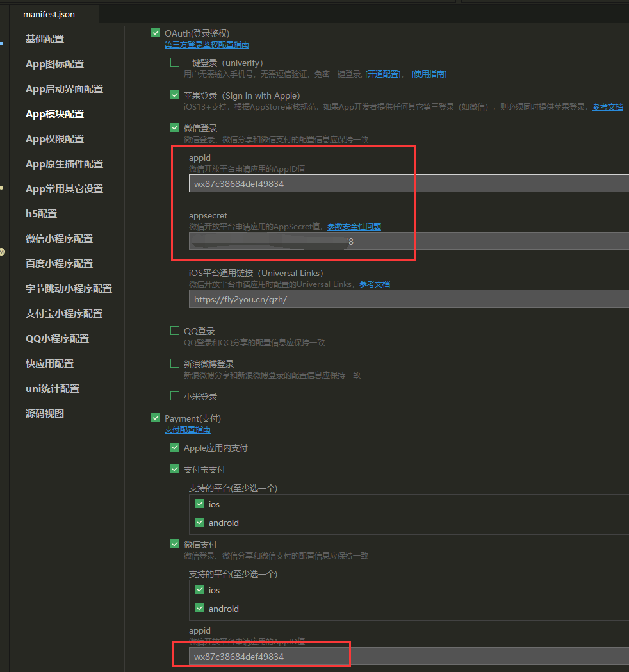629x672 pixels.
Task: Open uni统计配置 section
Action: pyautogui.click(x=53, y=389)
